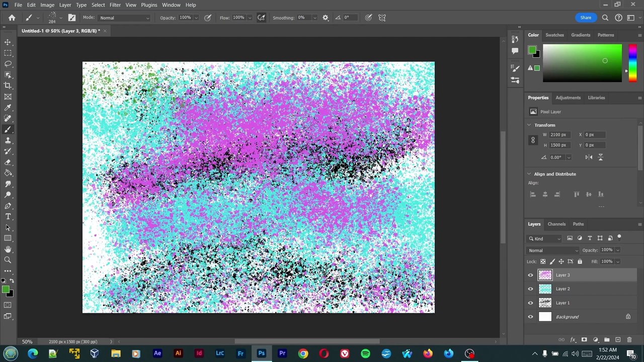The height and width of the screenshot is (362, 644).
Task: Select the Eraser tool
Action: 8,162
